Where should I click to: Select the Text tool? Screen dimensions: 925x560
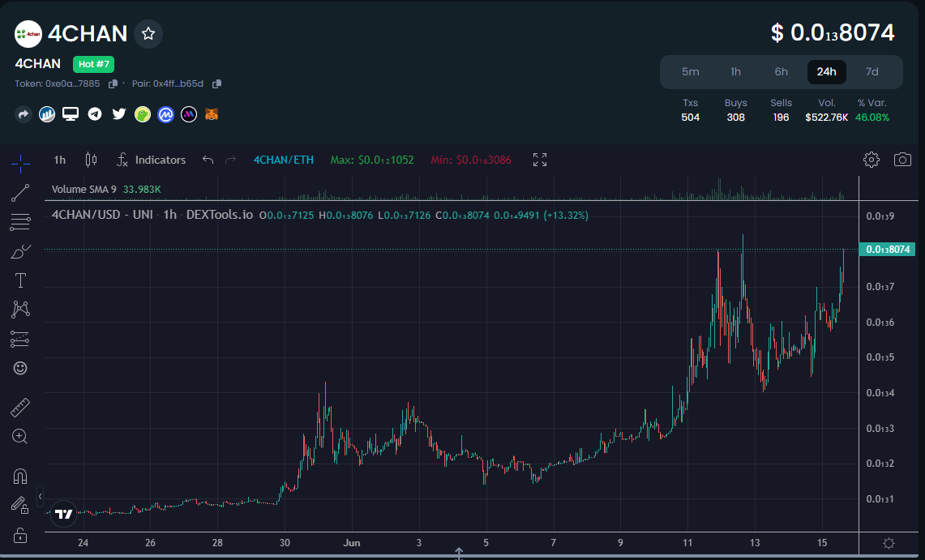pyautogui.click(x=20, y=280)
